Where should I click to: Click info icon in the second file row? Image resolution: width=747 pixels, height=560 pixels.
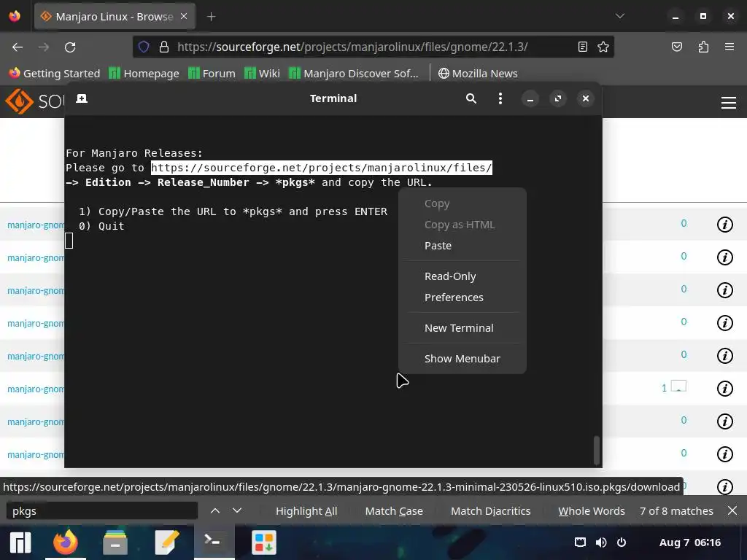coord(724,257)
